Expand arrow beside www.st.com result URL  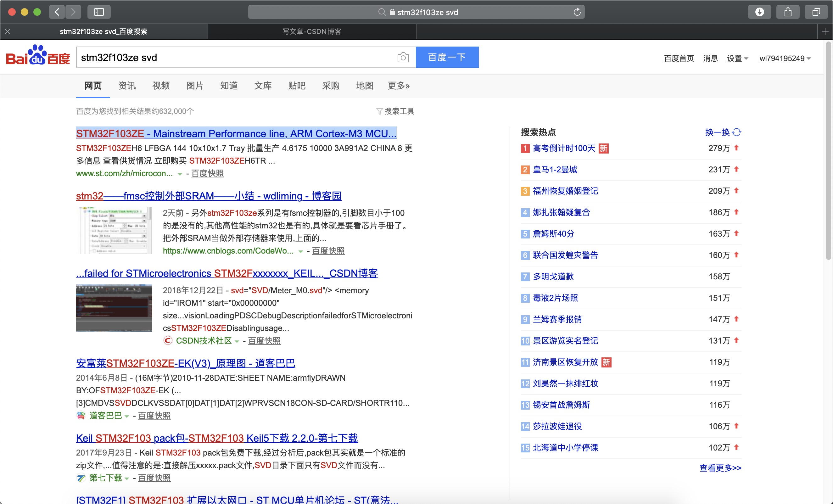tap(180, 174)
